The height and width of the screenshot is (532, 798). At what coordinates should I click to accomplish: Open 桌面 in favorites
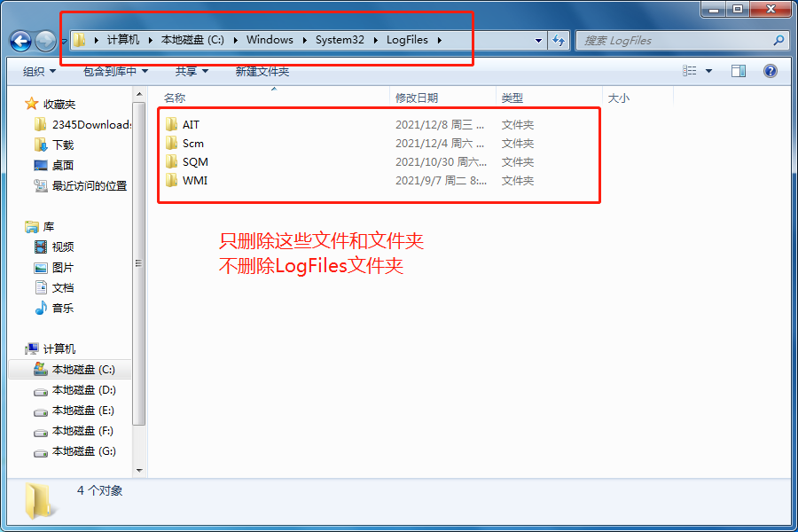[54, 165]
